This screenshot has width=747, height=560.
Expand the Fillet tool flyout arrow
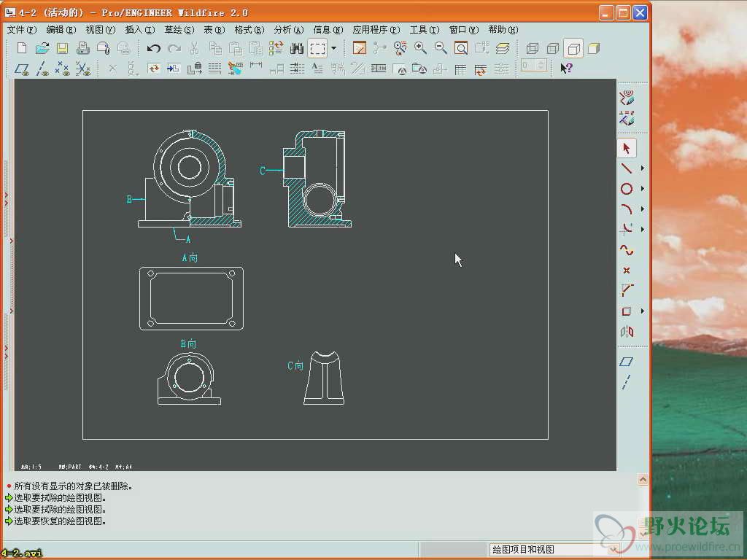point(642,229)
